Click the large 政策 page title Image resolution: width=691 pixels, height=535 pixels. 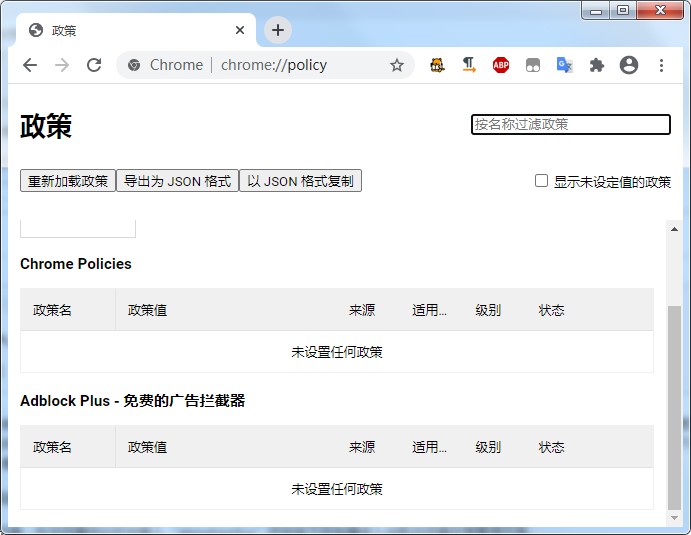coord(46,126)
